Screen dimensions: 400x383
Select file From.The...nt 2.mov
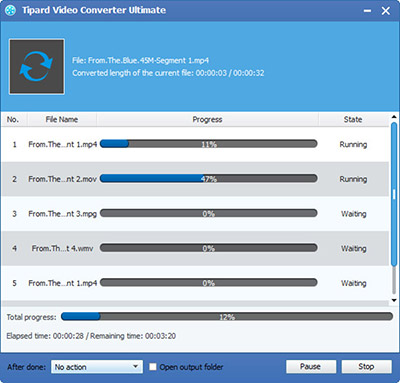point(62,179)
